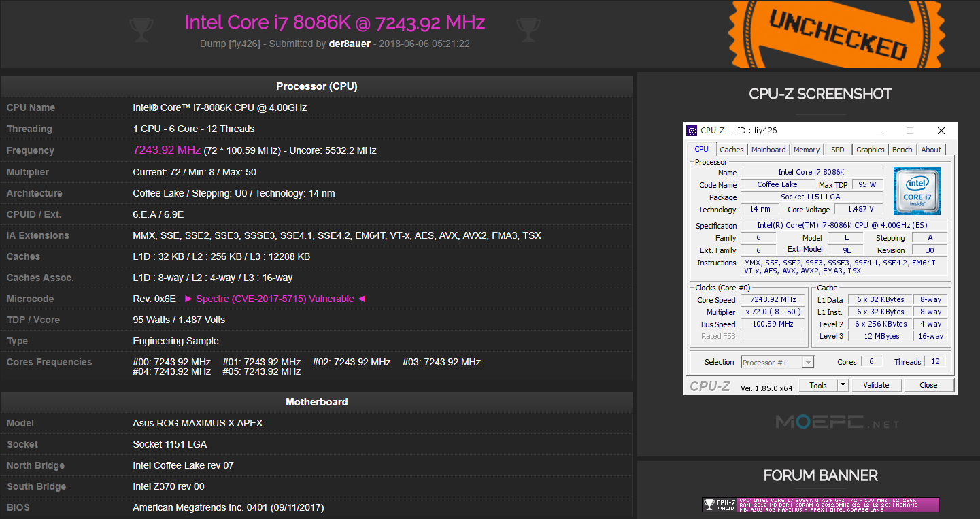Click the Spectre CVE-2017-5715 Vulnerable link
This screenshot has width=980, height=519.
tap(275, 299)
